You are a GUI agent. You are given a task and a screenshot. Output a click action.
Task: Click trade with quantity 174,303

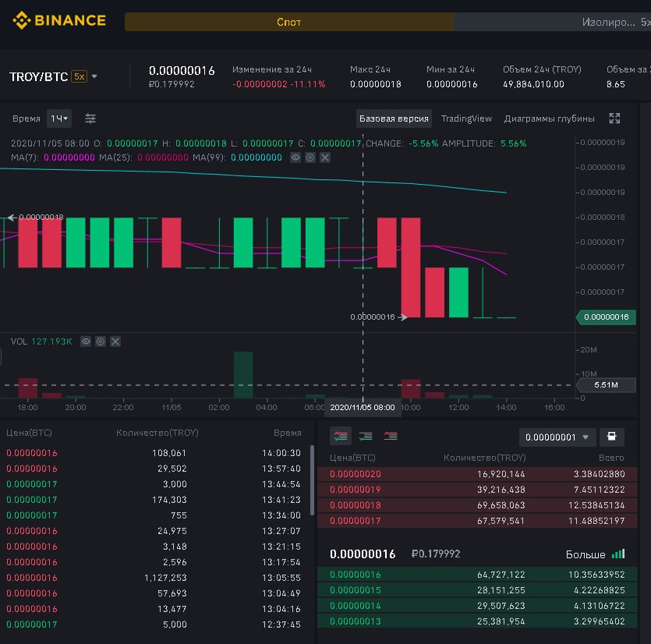tap(154, 500)
